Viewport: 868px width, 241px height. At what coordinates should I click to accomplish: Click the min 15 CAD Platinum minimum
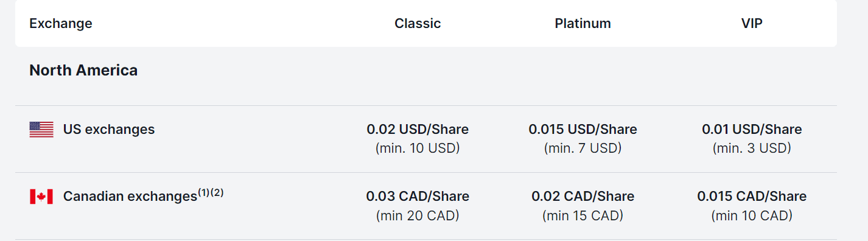click(x=583, y=215)
